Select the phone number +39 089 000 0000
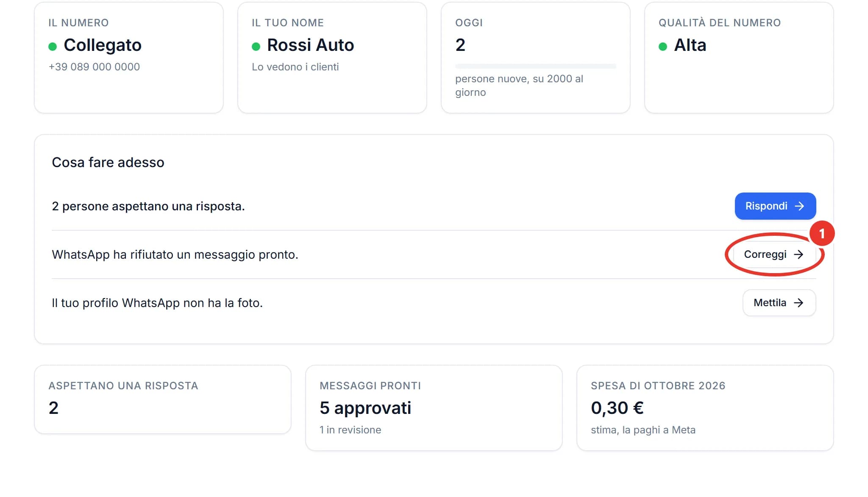 pos(94,67)
